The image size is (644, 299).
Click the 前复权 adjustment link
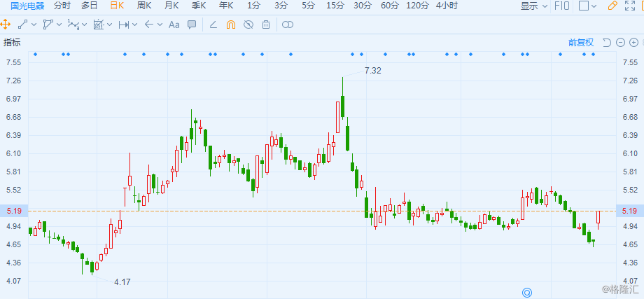click(x=580, y=42)
